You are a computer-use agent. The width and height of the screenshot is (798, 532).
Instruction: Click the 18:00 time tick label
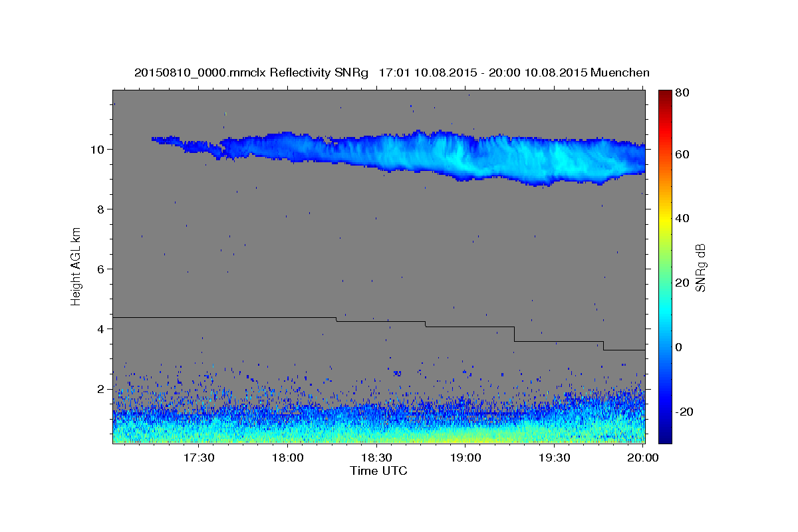[289, 458]
